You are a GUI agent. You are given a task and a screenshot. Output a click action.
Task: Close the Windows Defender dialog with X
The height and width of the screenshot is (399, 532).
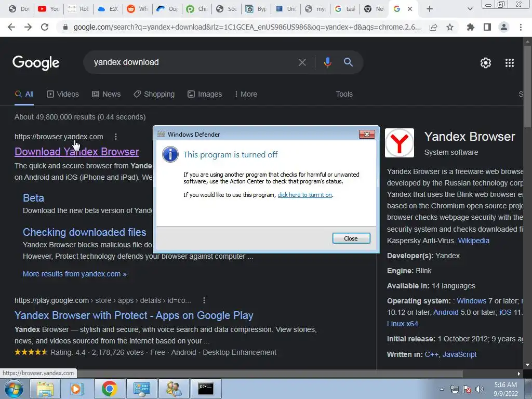click(x=367, y=135)
